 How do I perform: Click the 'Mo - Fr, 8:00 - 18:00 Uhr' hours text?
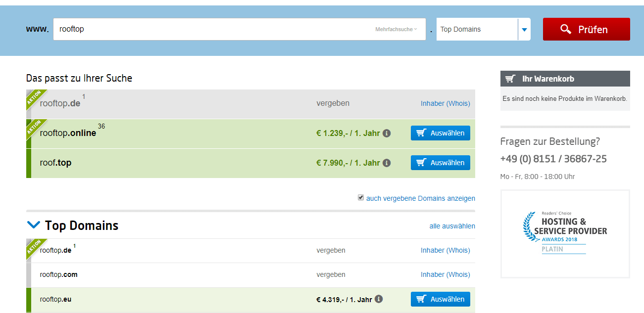tap(538, 177)
